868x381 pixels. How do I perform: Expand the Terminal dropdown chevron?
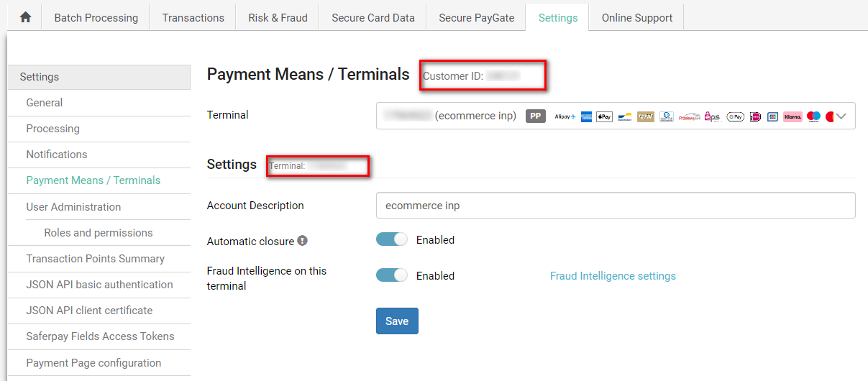842,116
